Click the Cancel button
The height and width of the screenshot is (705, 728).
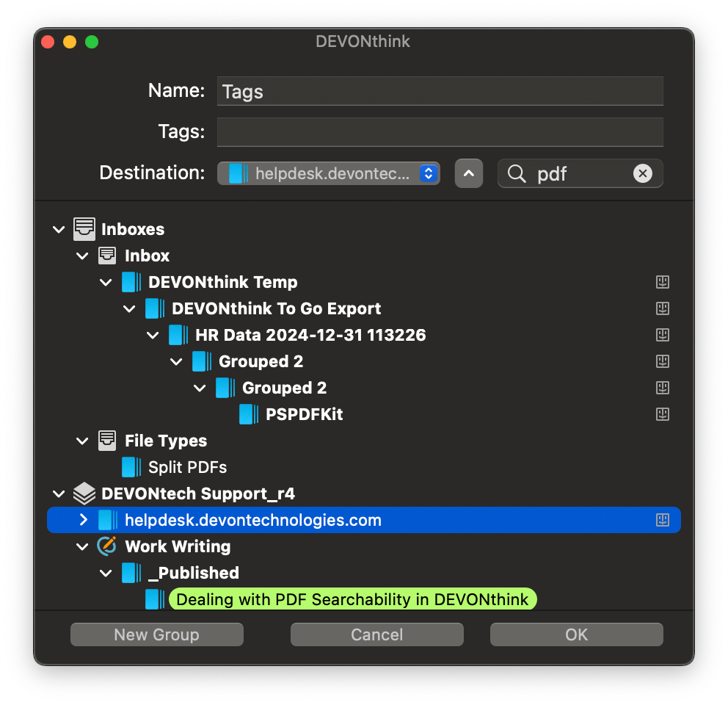[x=377, y=634]
